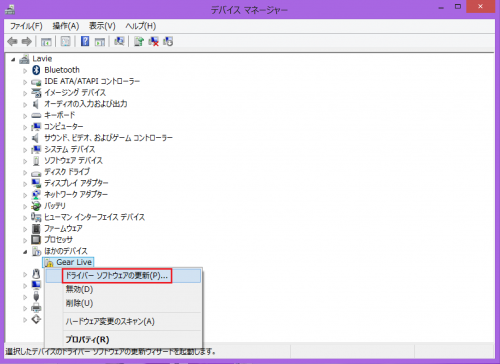
Task: Toggle the show/hide action pane toolbar icon
Action: tap(100, 42)
